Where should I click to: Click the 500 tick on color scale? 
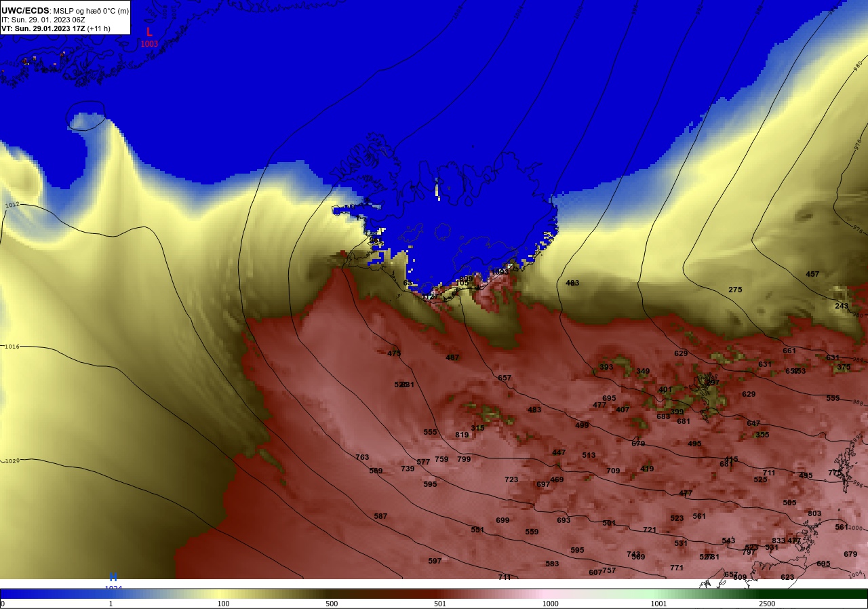point(332,604)
